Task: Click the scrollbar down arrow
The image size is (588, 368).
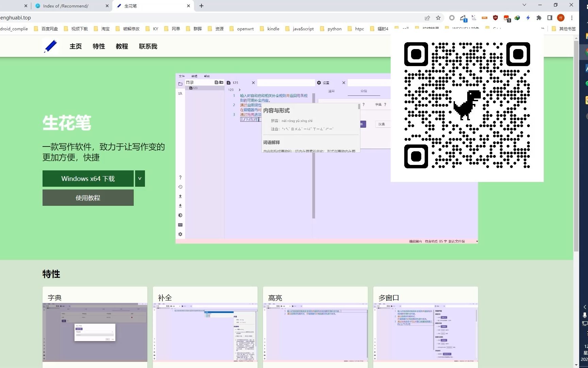Action: (576, 365)
